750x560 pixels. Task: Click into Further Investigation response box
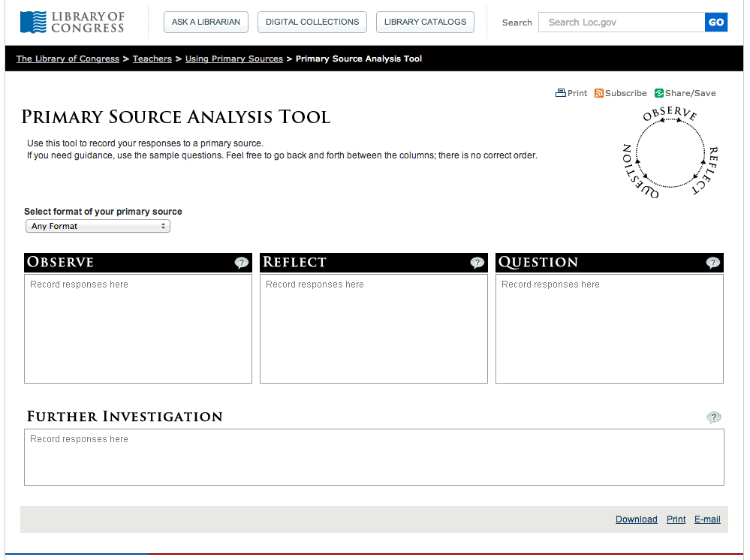pyautogui.click(x=374, y=457)
